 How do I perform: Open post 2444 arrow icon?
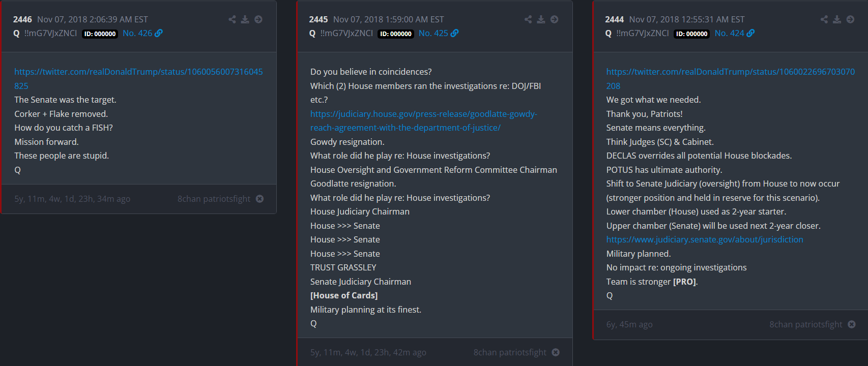tap(850, 19)
